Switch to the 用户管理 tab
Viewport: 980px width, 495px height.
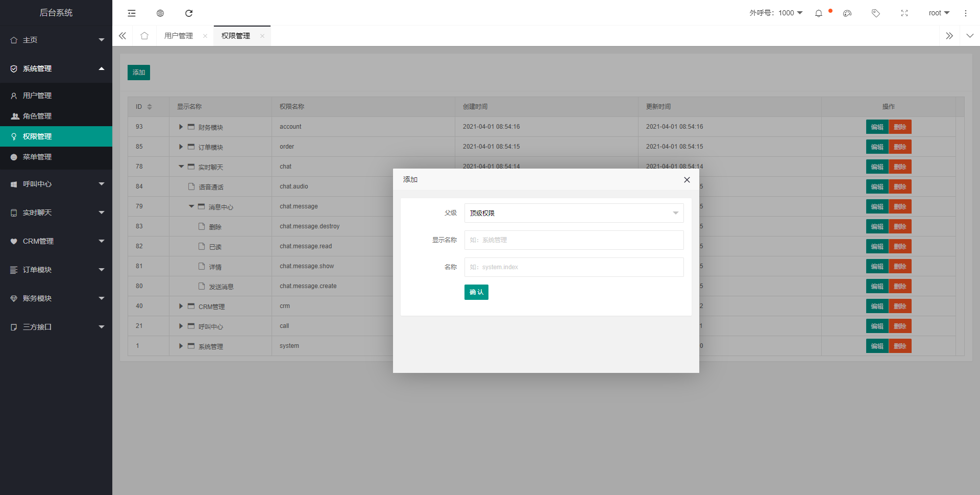(179, 36)
